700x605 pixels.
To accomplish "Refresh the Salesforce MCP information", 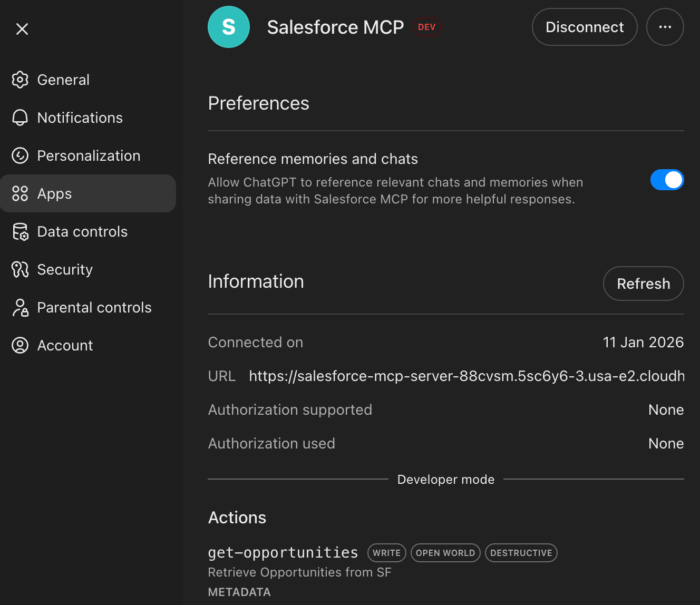I will [x=643, y=284].
